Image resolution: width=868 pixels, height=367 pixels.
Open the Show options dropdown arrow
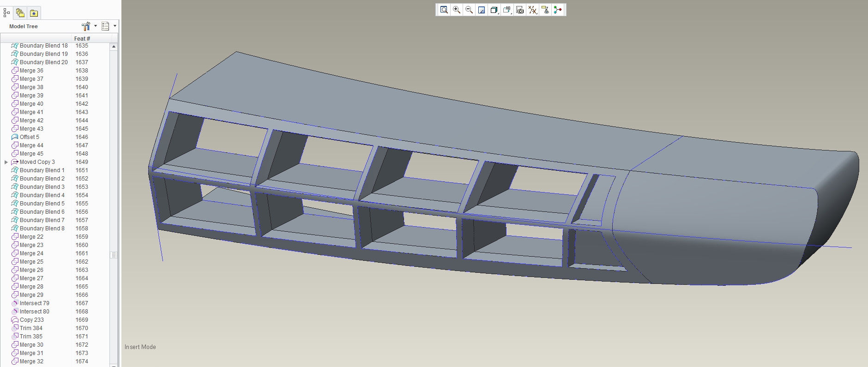(x=115, y=26)
